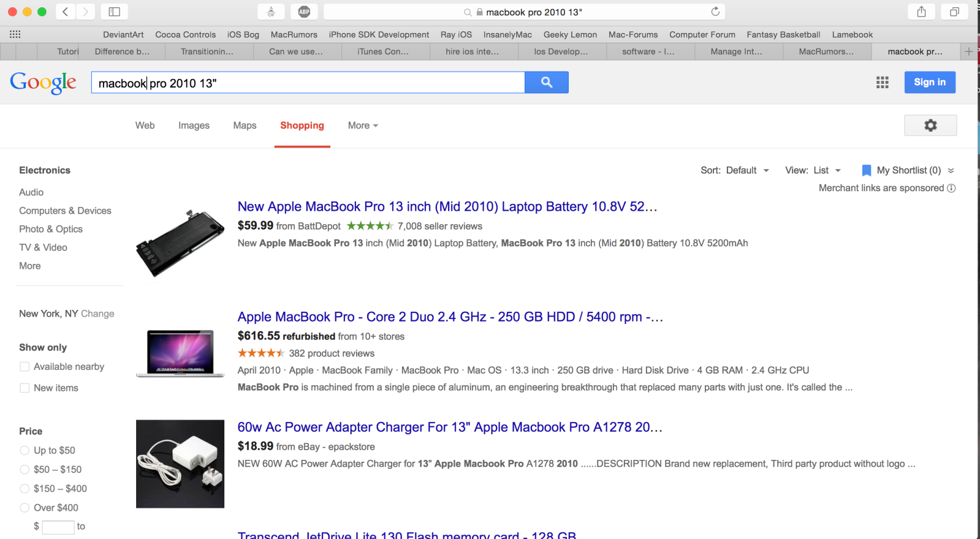This screenshot has width=980, height=539.
Task: Select Over $400 price range
Action: point(25,507)
